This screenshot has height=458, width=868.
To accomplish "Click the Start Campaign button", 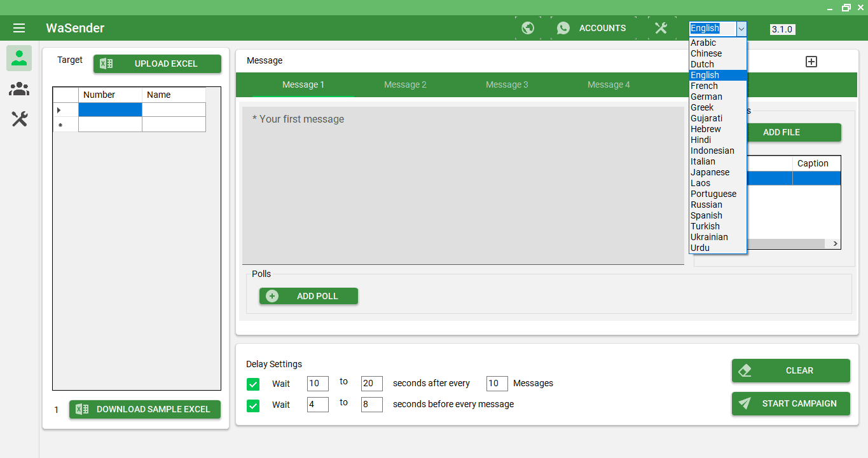I will point(790,403).
